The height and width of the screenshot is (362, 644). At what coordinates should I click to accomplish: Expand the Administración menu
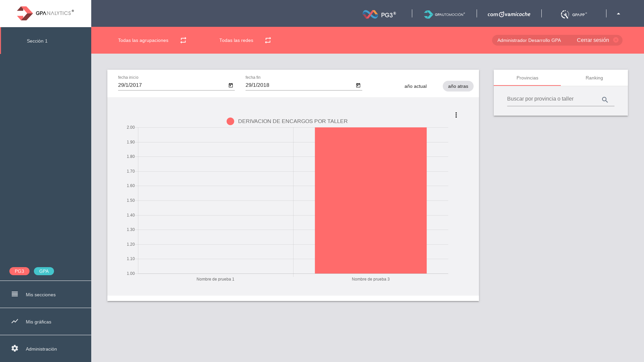coord(41,349)
